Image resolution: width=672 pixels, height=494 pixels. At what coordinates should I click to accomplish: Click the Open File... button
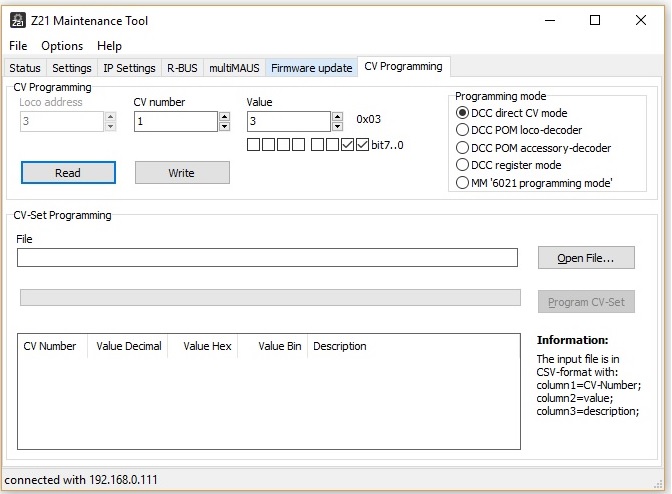[586, 258]
